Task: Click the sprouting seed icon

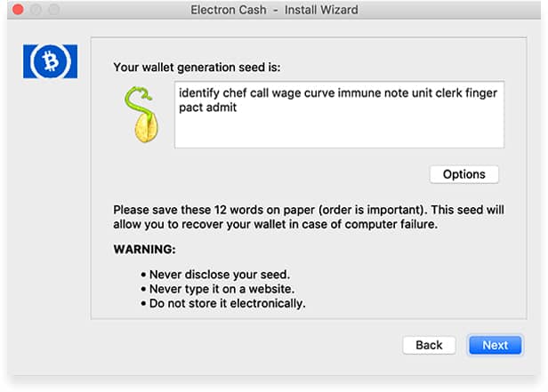Action: [x=141, y=115]
